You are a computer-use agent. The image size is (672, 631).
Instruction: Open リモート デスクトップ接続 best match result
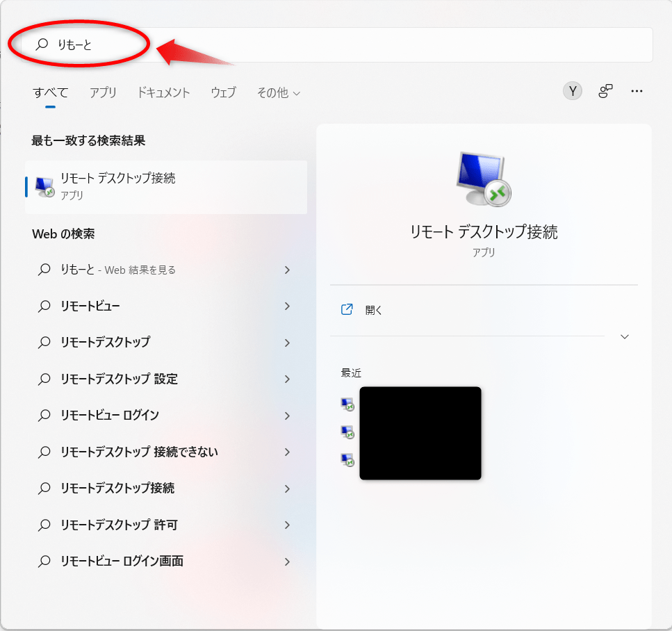pyautogui.click(x=166, y=187)
